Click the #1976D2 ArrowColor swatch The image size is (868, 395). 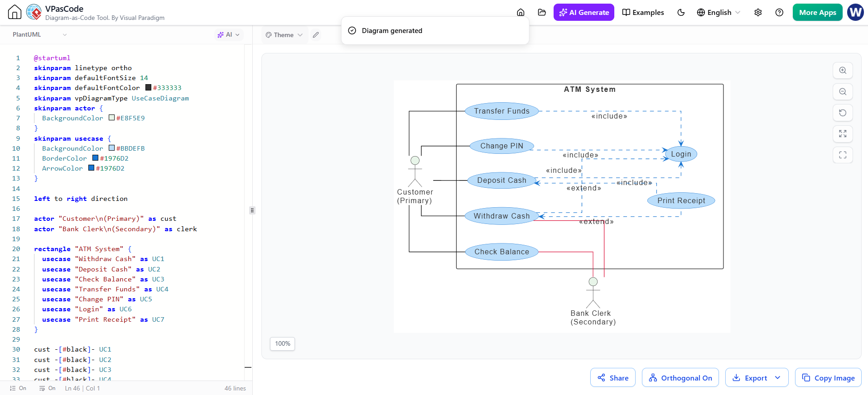tap(91, 168)
